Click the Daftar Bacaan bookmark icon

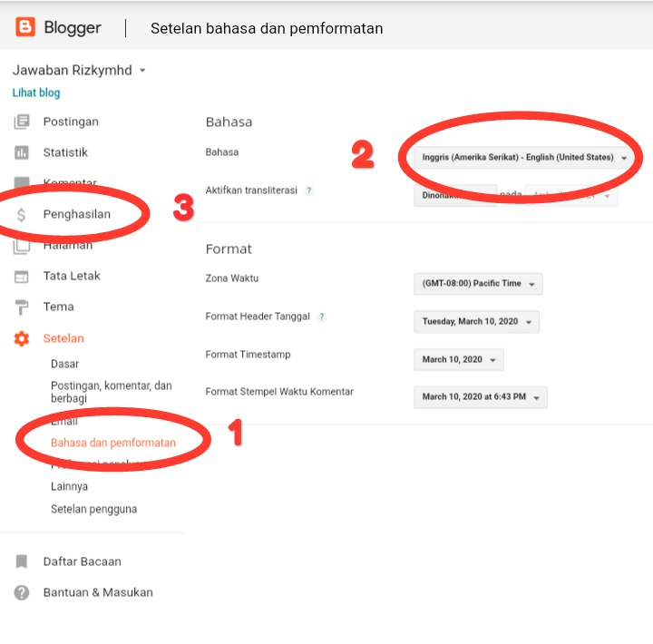[22, 561]
